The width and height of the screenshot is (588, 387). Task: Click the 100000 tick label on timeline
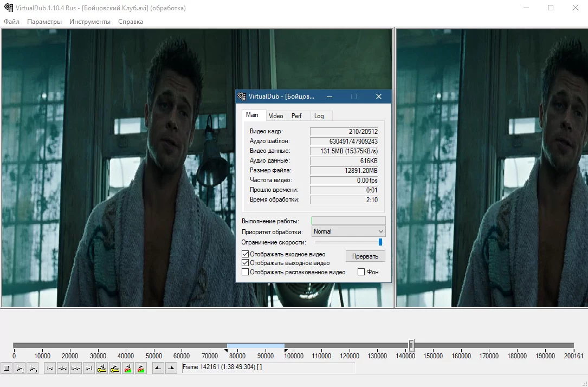point(294,356)
